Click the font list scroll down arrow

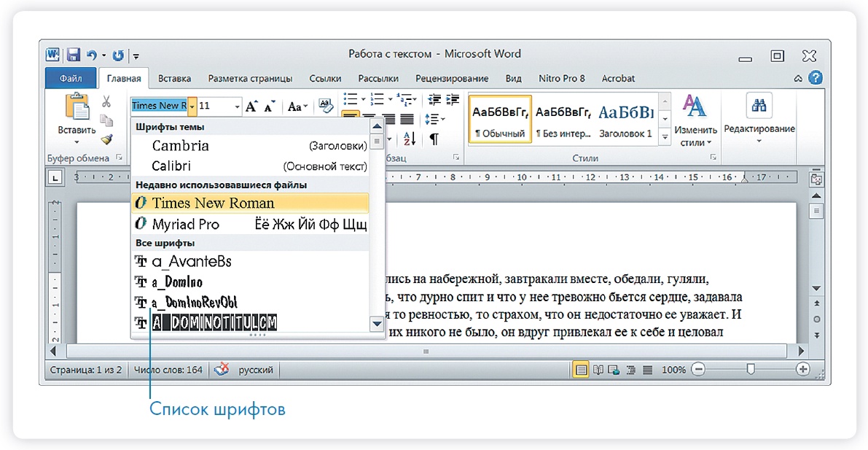click(377, 323)
